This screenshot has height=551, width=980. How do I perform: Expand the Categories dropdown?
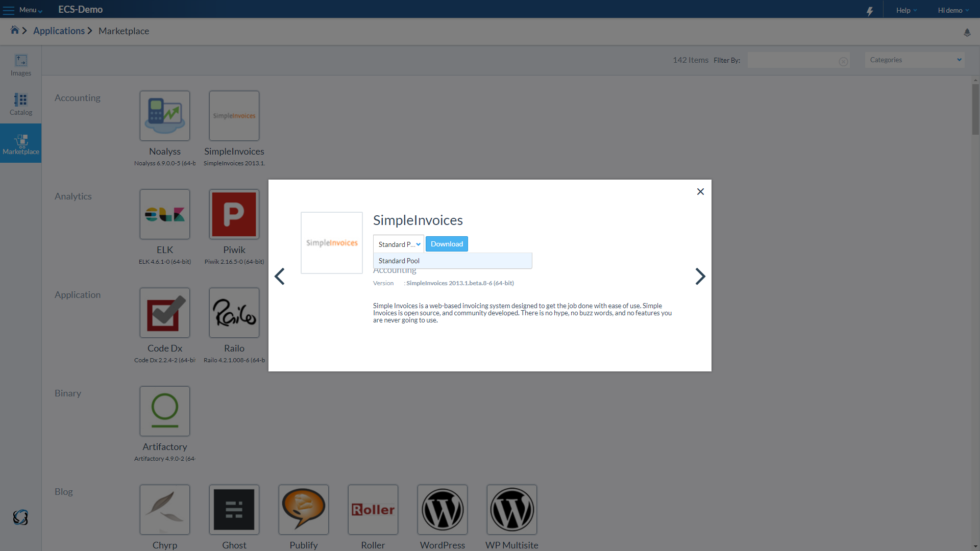point(915,60)
